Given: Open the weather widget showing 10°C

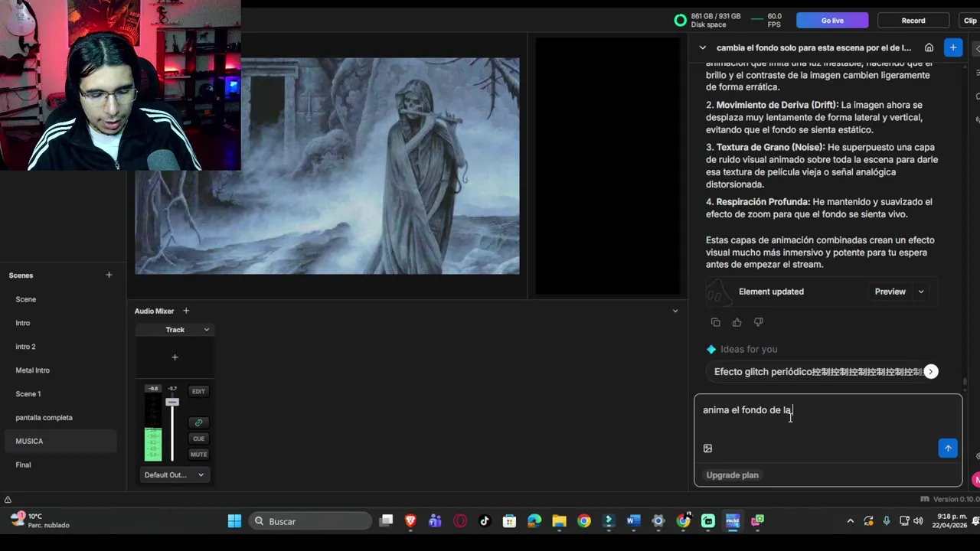Looking at the screenshot, I should (x=40, y=521).
